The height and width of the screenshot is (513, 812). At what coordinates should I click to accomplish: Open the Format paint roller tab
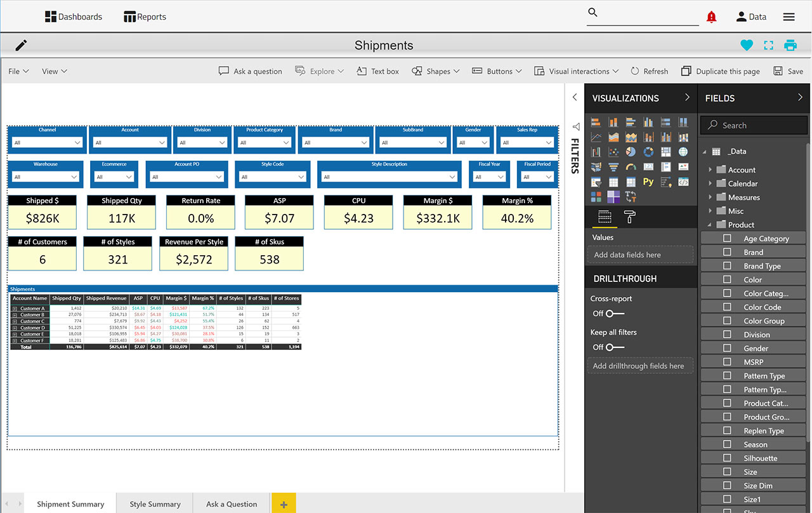(630, 218)
